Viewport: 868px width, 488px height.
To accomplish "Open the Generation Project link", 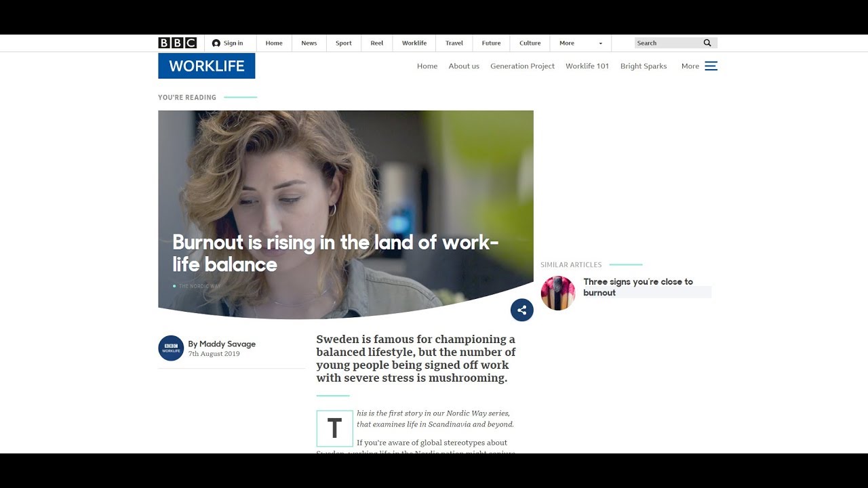I will [x=522, y=66].
